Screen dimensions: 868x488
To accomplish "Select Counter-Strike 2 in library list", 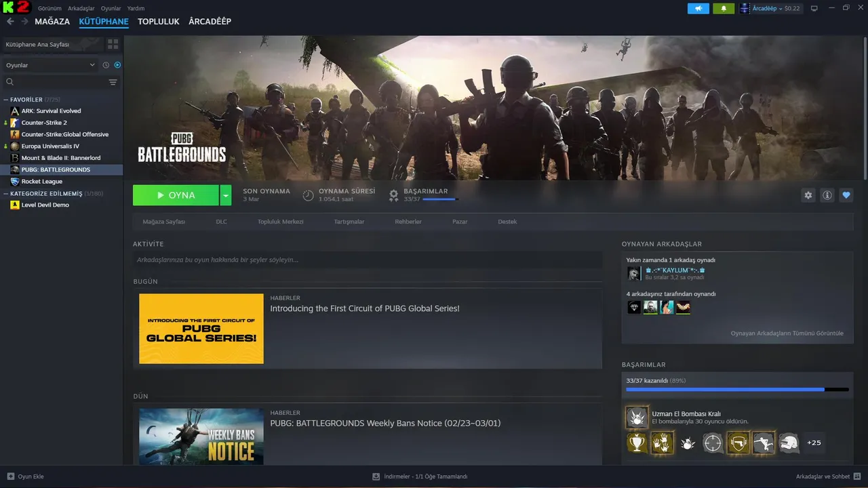I will click(44, 123).
